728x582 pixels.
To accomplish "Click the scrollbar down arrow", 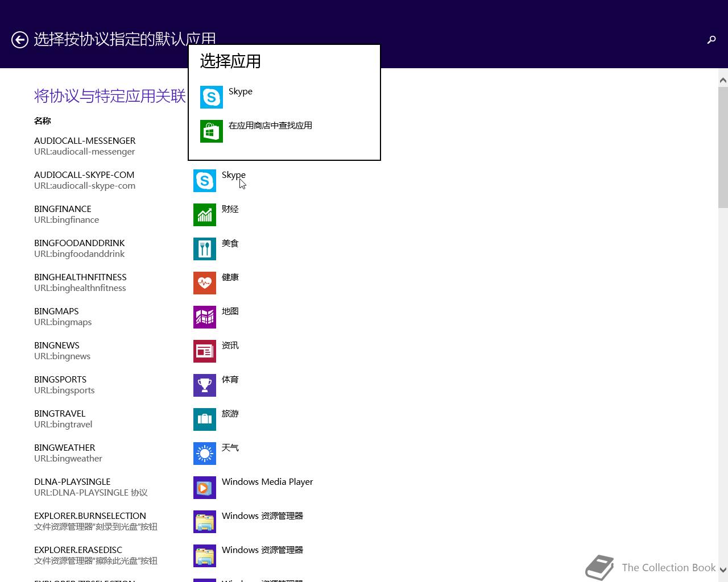I will 723,569.
